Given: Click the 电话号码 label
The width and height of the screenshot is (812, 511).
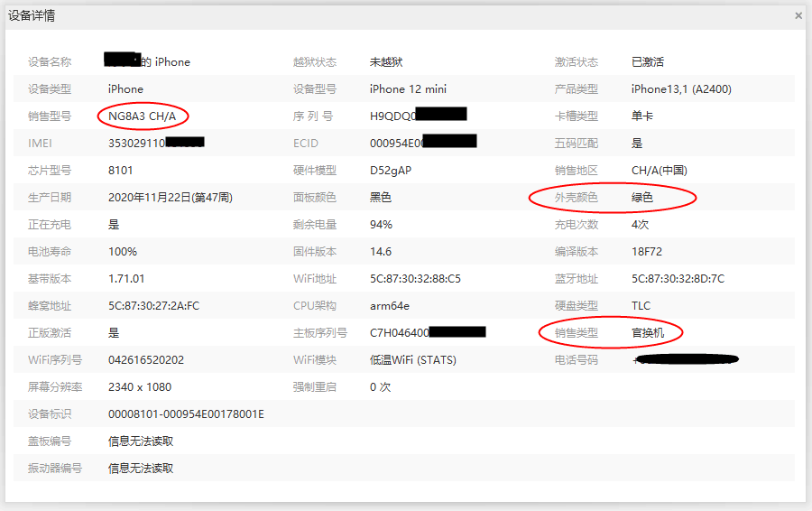Looking at the screenshot, I should [x=576, y=360].
